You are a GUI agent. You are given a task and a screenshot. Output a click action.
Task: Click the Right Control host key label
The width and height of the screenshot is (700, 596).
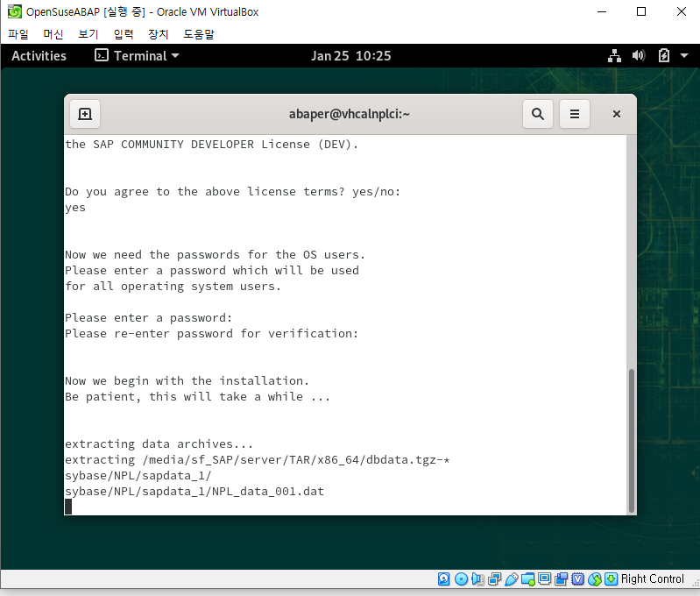pyautogui.click(x=652, y=579)
